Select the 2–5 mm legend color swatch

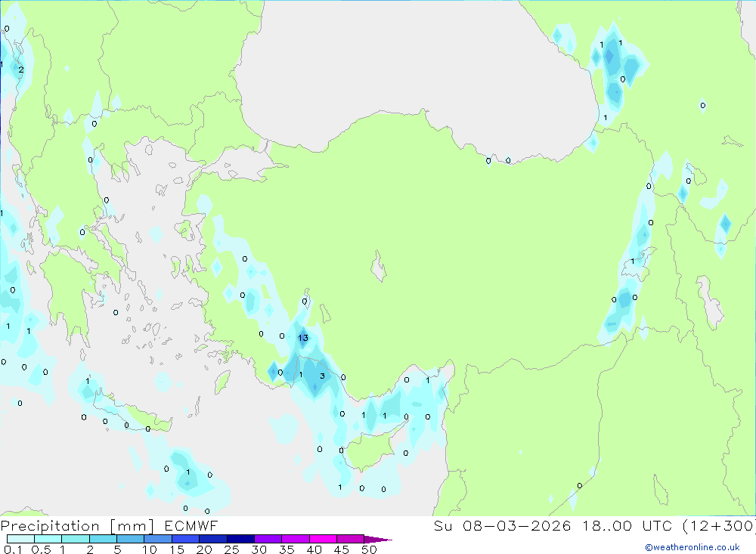tap(103, 539)
